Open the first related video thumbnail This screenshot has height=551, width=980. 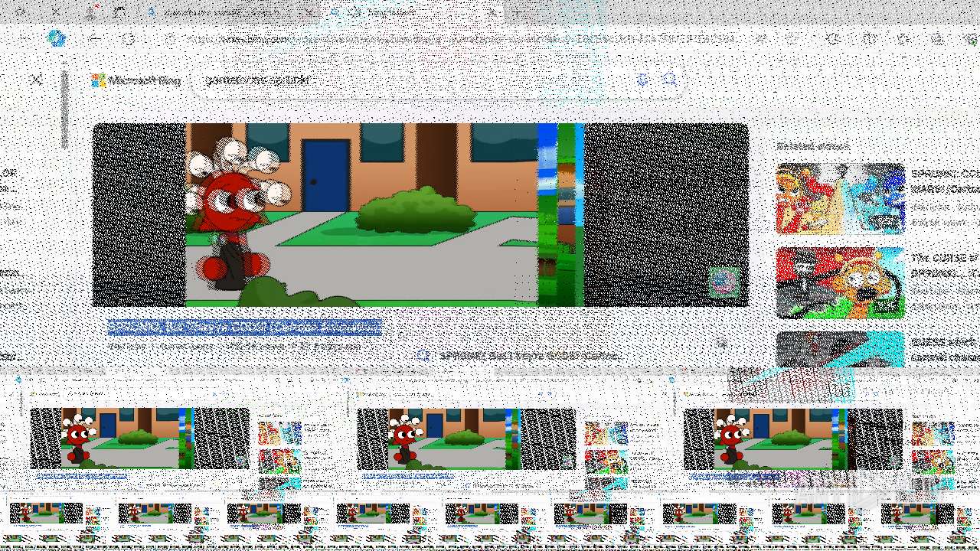coord(840,198)
